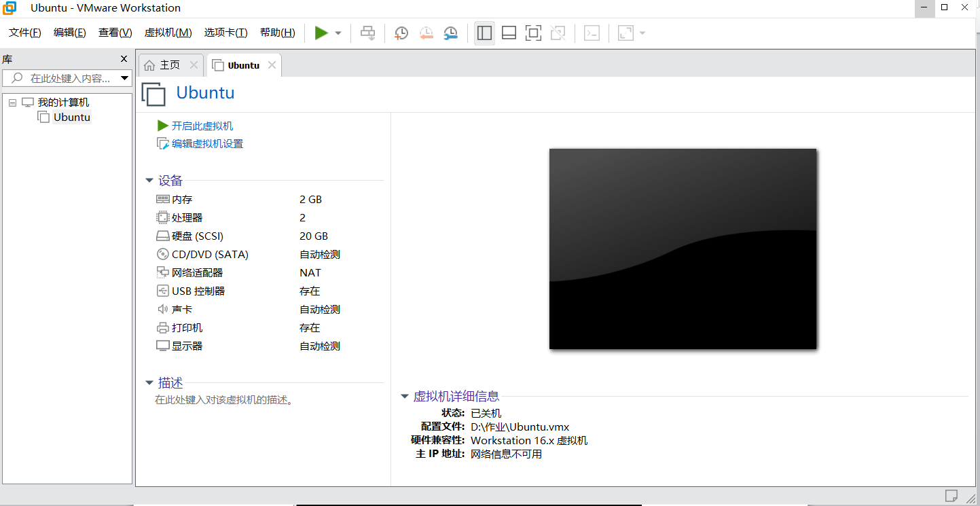Focus the library search input field

point(67,78)
